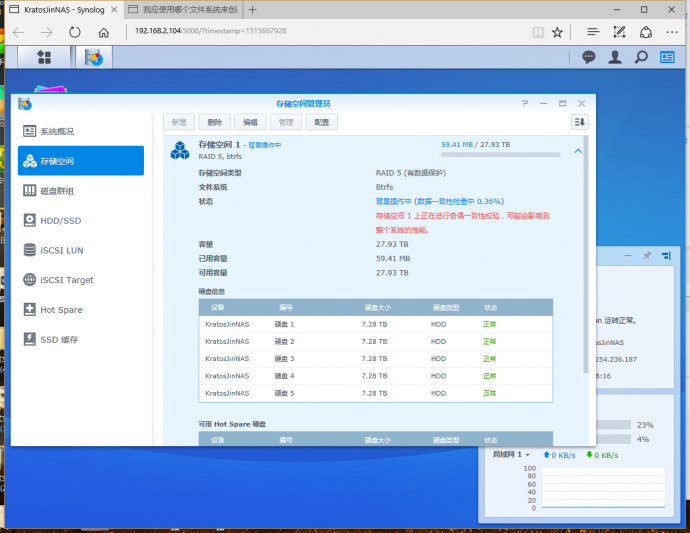Switch to the KratosJinNAS browser tab
Image resolution: width=690 pixels, height=533 pixels.
62,9
